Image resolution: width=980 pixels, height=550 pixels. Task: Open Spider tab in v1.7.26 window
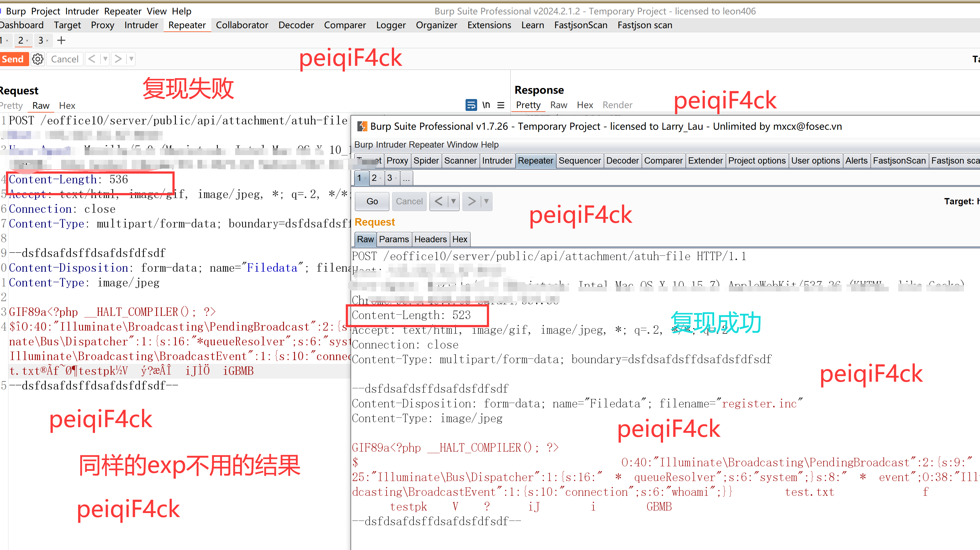426,160
